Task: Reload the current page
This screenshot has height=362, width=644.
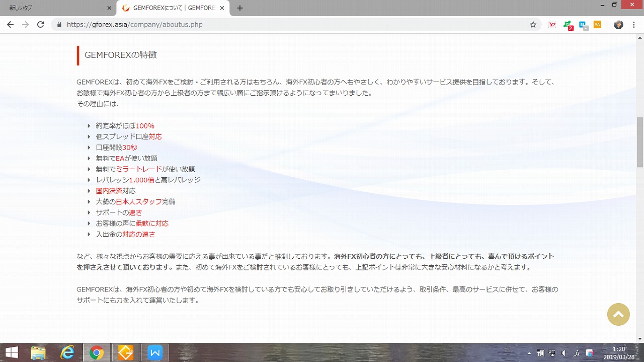Action: pyautogui.click(x=40, y=24)
